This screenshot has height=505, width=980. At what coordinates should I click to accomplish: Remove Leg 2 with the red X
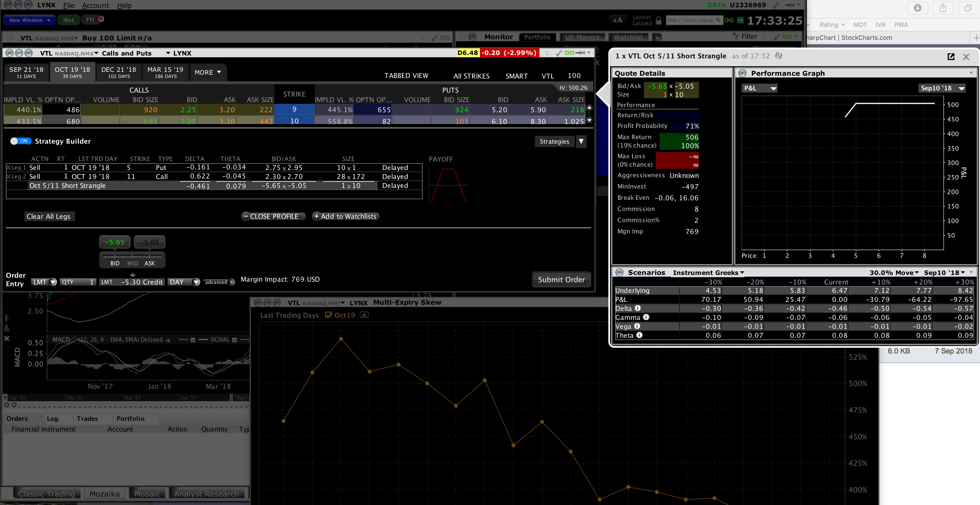click(x=8, y=176)
